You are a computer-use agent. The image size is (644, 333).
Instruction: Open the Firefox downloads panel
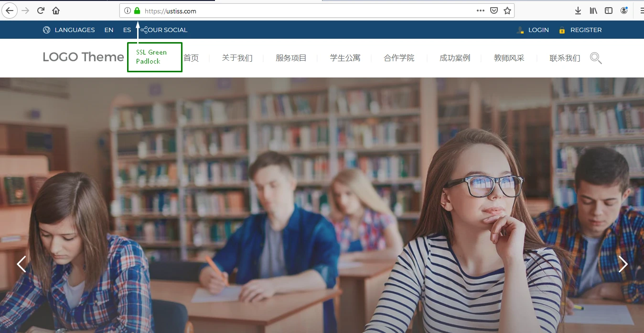[578, 11]
